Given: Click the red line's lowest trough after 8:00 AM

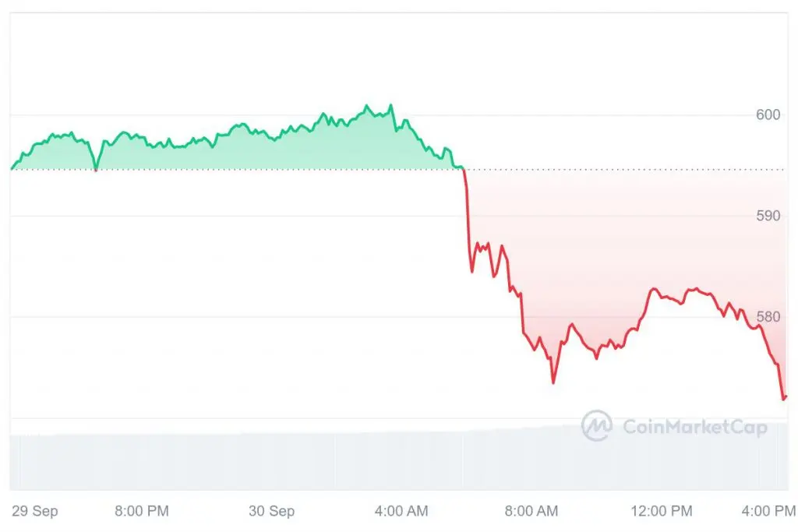Looking at the screenshot, I should click(553, 382).
